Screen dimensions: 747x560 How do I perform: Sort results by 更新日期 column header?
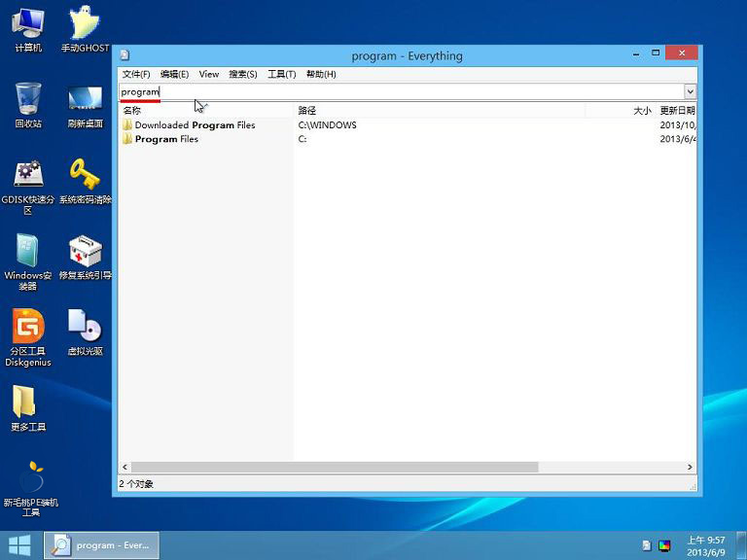click(677, 111)
